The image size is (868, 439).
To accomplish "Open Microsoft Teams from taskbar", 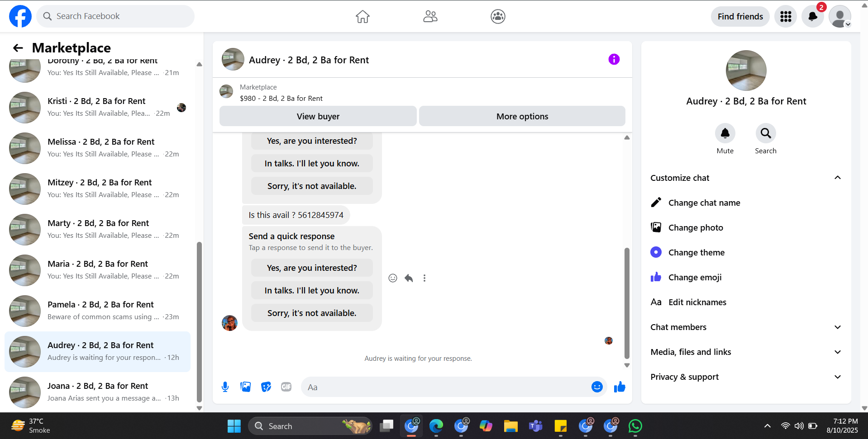I will point(535,426).
